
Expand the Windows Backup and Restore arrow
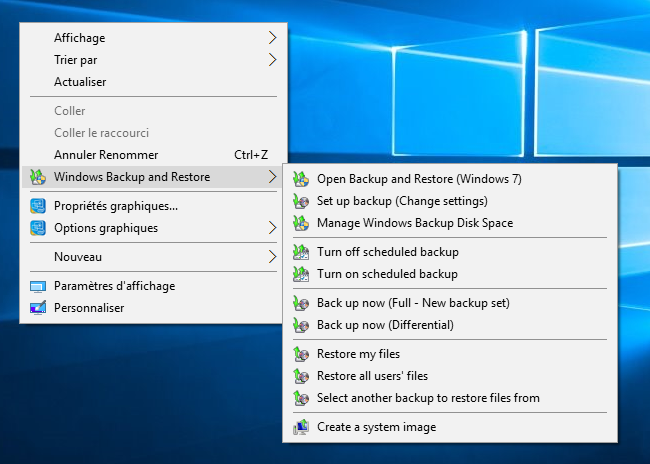(x=272, y=177)
